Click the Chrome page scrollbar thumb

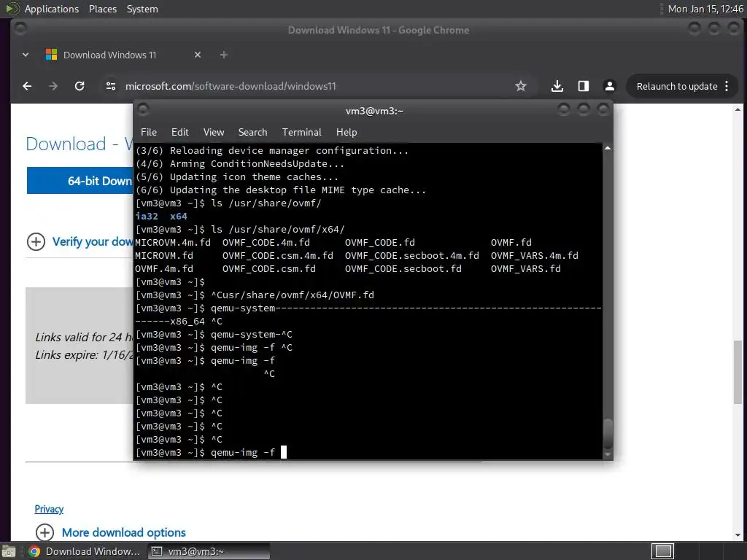click(x=738, y=371)
